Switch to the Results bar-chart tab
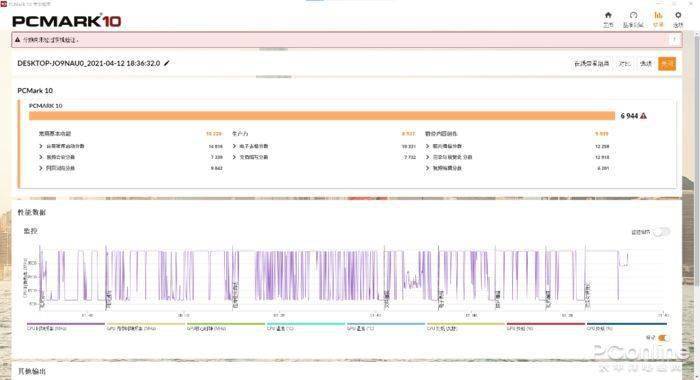This screenshot has width=700, height=380. [658, 15]
